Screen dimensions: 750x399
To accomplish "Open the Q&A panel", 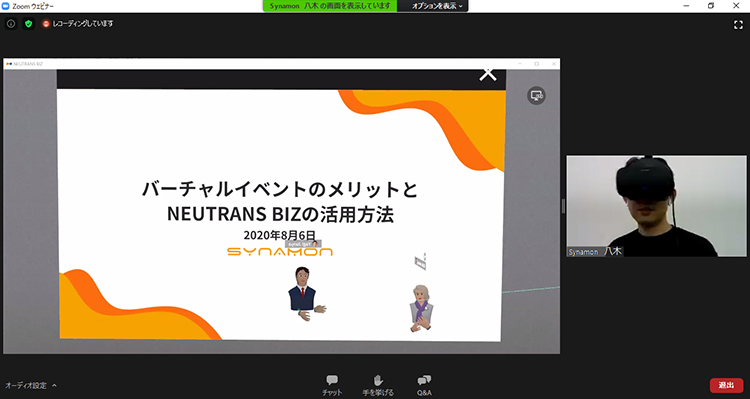I will pyautogui.click(x=424, y=386).
